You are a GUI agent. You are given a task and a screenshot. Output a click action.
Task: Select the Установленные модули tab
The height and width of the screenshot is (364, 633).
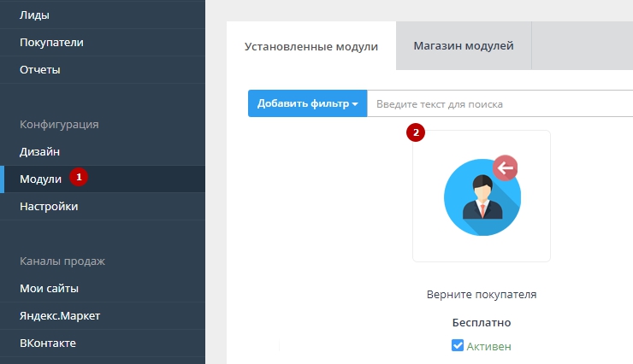(x=311, y=47)
